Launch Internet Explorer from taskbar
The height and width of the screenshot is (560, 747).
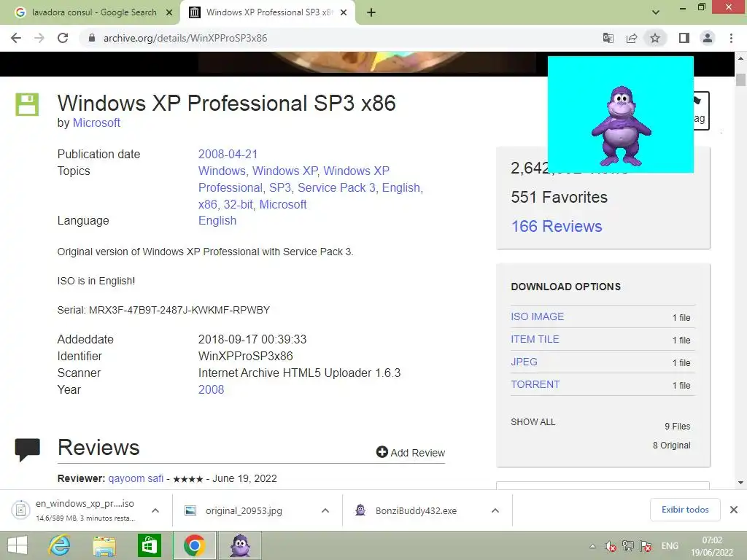60,545
